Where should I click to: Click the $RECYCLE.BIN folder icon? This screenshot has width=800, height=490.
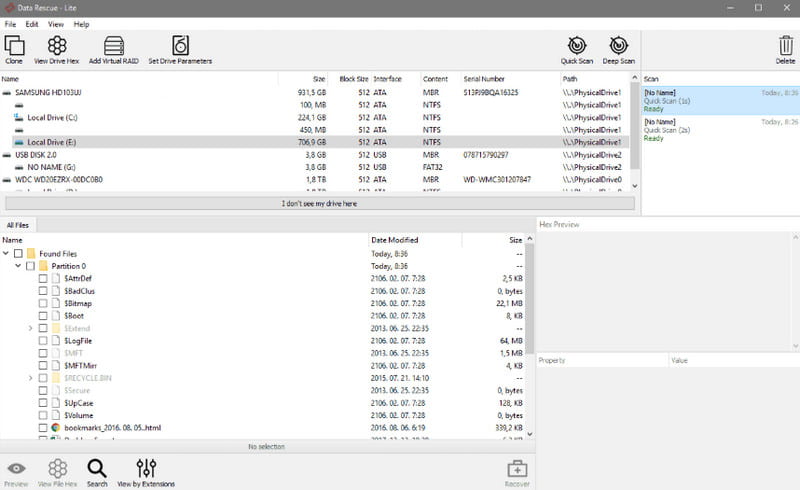56,378
